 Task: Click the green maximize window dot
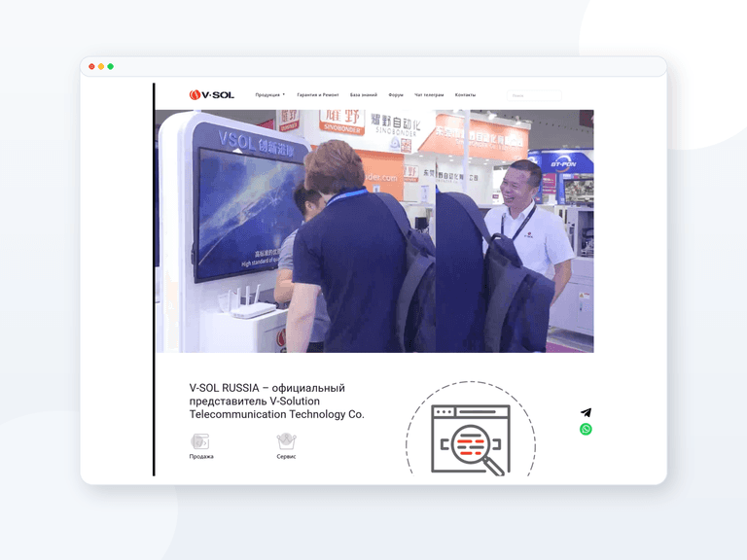111,67
